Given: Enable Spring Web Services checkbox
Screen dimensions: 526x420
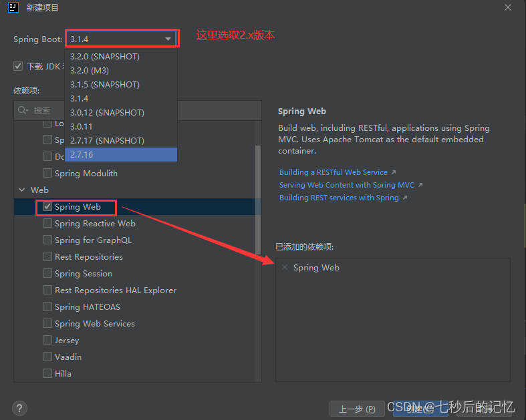Looking at the screenshot, I should 47,323.
